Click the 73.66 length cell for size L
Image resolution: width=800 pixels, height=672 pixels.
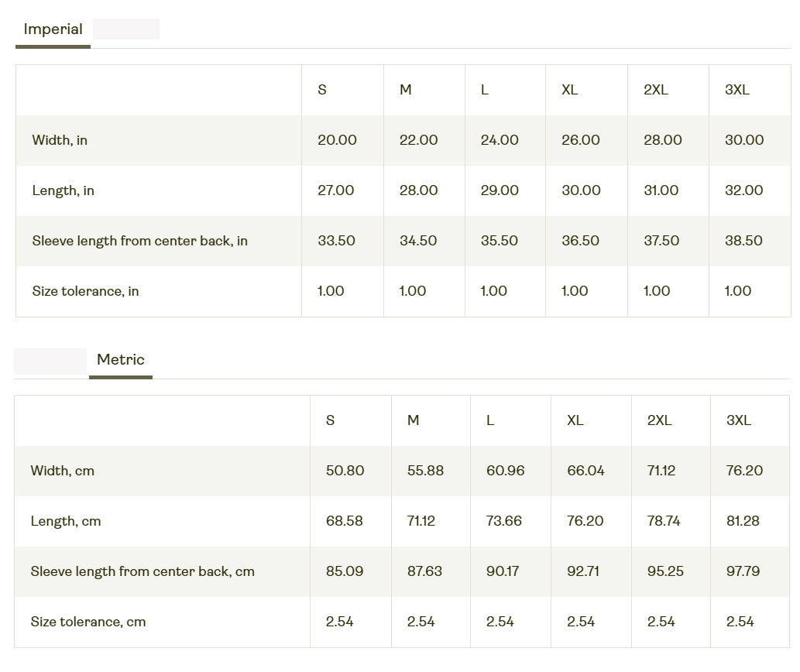[x=503, y=521]
